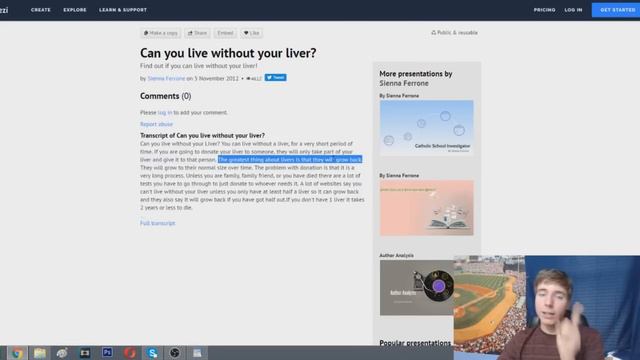Viewport: 640px width, 360px height.
Task: Click the Tweet button
Action: (276, 78)
